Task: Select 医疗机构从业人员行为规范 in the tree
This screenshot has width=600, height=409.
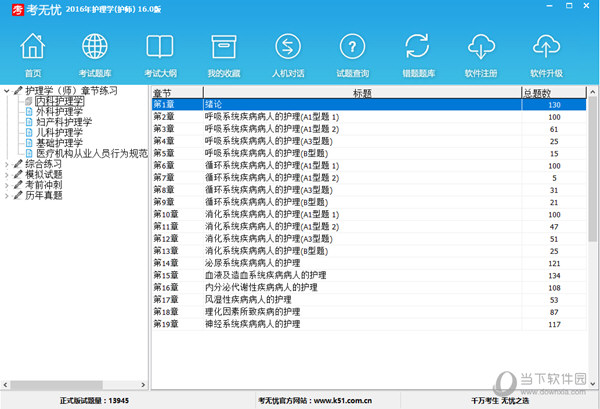Action: click(x=92, y=153)
